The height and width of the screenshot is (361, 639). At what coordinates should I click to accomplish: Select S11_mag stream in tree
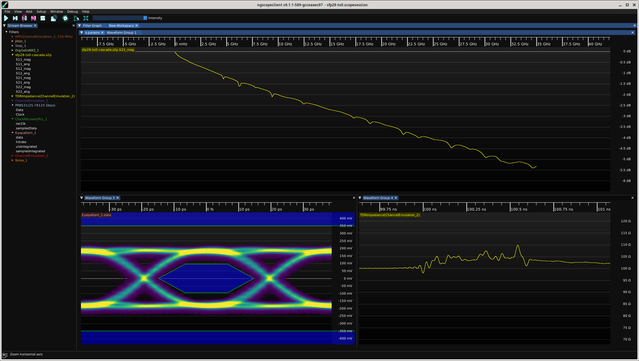[23, 59]
